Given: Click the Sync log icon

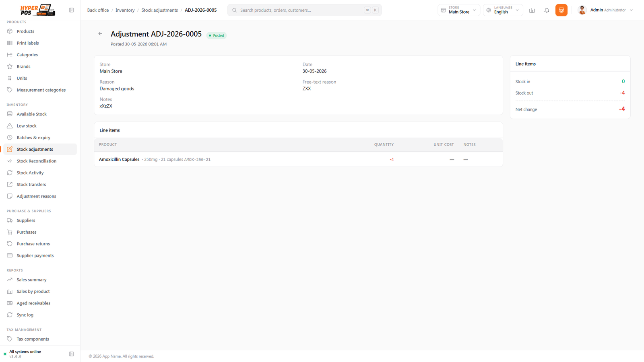Looking at the screenshot, I should point(10,315).
